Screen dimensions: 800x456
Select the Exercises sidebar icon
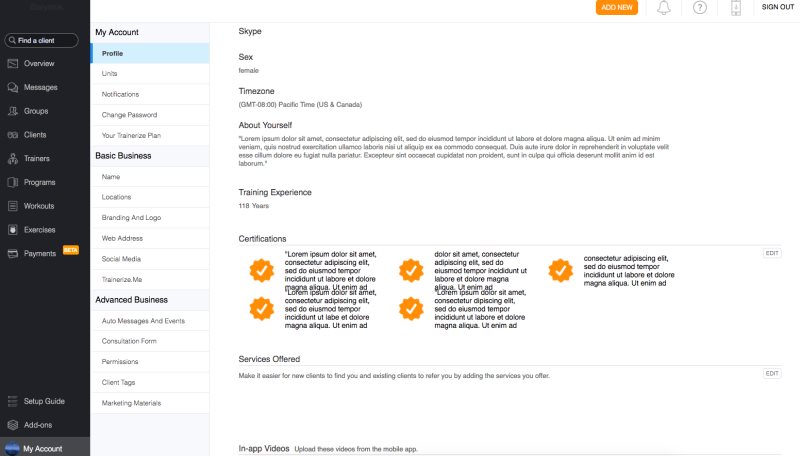13,230
